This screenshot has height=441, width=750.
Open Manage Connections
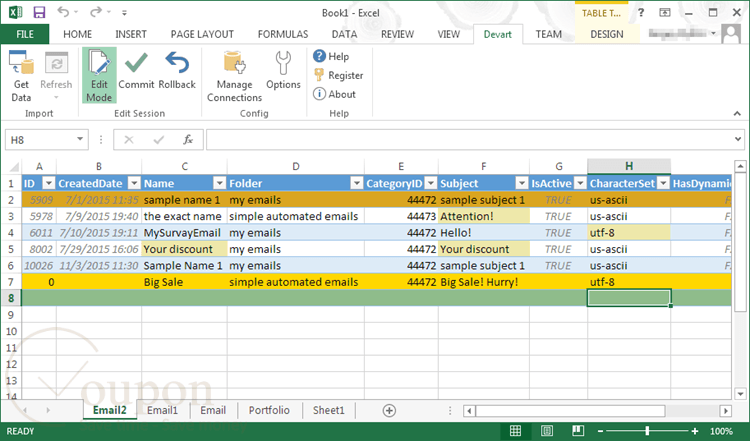tap(234, 77)
